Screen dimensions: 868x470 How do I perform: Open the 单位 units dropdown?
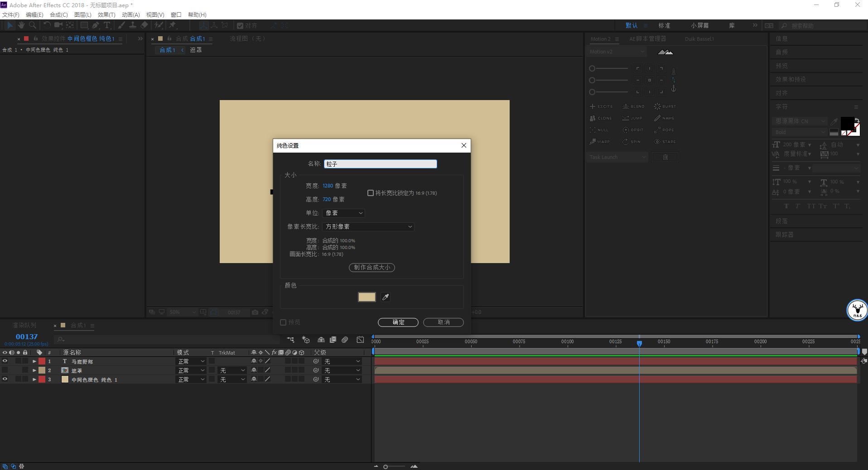(344, 213)
